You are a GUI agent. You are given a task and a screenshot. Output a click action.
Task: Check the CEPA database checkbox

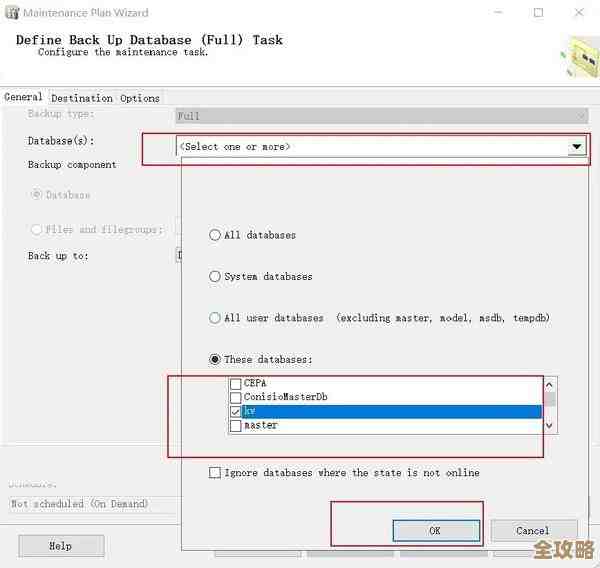pos(236,384)
